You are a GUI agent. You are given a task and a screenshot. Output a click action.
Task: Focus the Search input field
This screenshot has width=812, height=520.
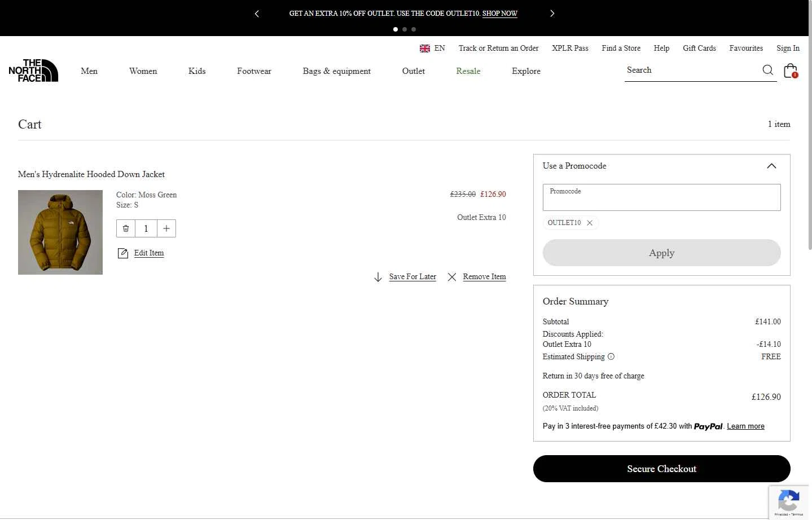click(693, 70)
